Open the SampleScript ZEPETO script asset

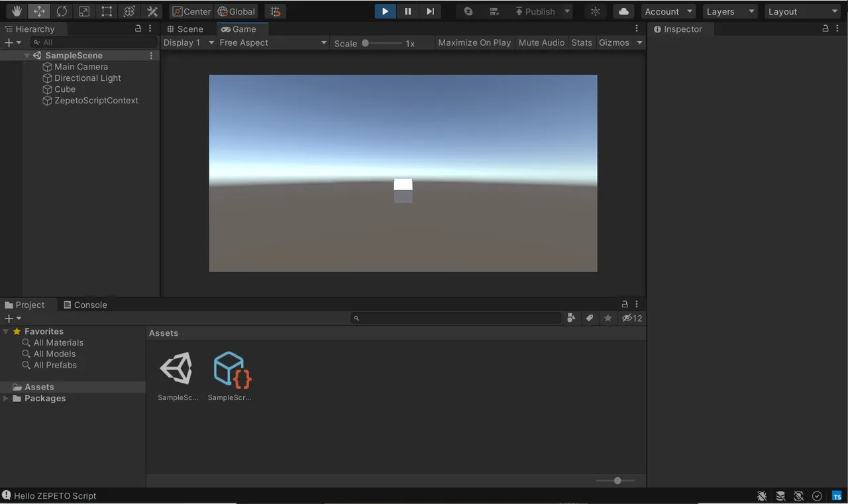[230, 370]
